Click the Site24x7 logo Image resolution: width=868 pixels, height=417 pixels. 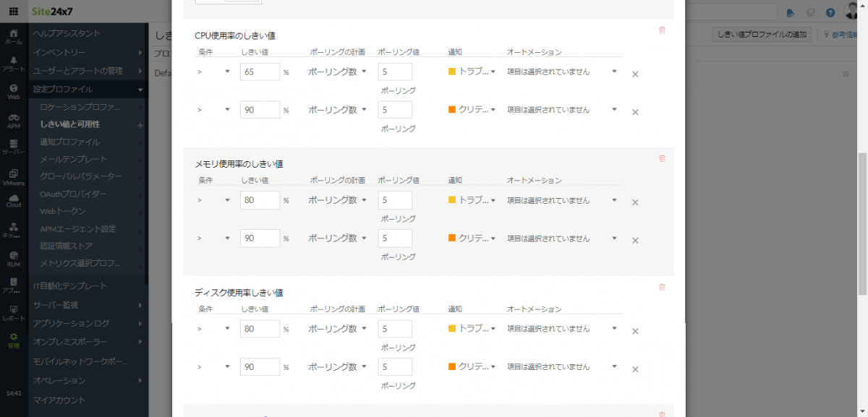coord(52,12)
